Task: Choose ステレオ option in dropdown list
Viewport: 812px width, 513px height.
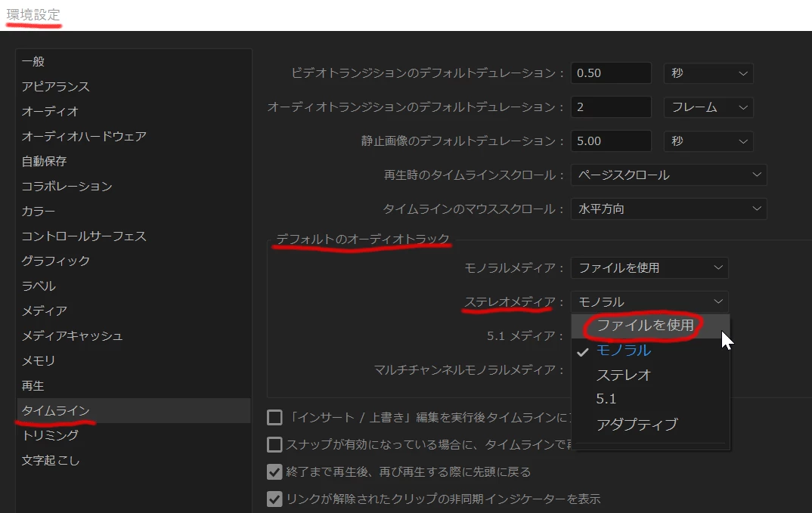Action: click(x=650, y=375)
